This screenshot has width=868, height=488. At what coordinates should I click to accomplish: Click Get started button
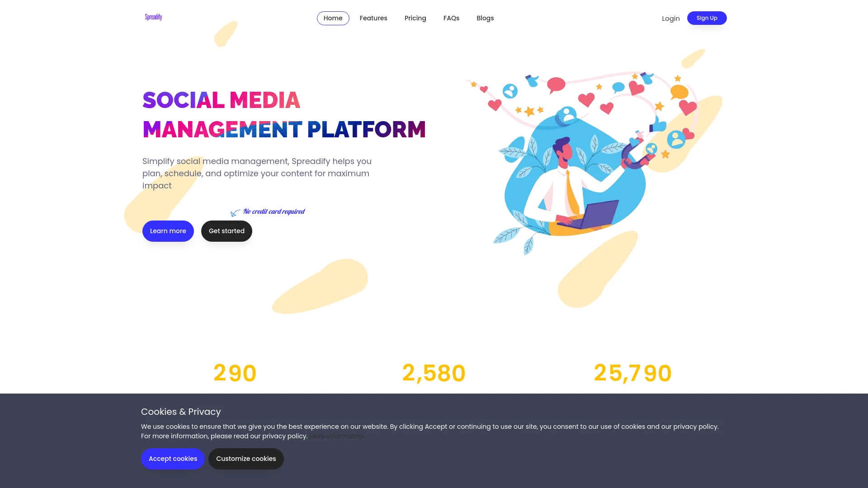coord(226,230)
